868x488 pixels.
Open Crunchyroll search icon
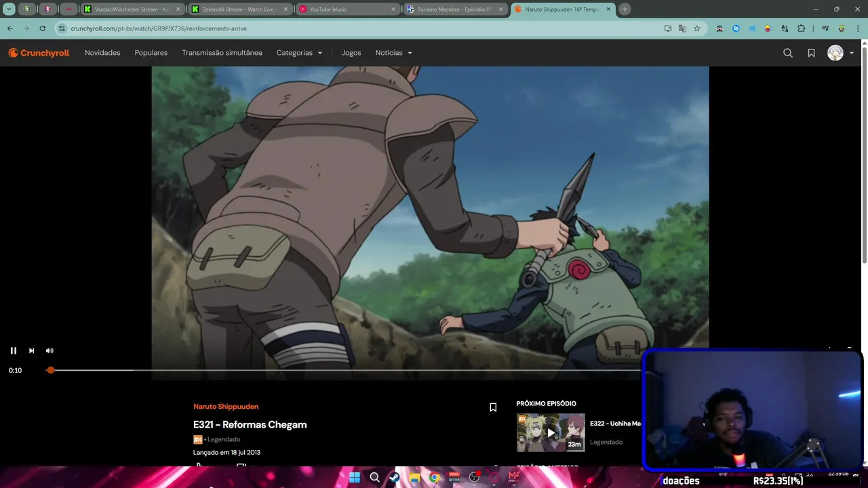788,53
